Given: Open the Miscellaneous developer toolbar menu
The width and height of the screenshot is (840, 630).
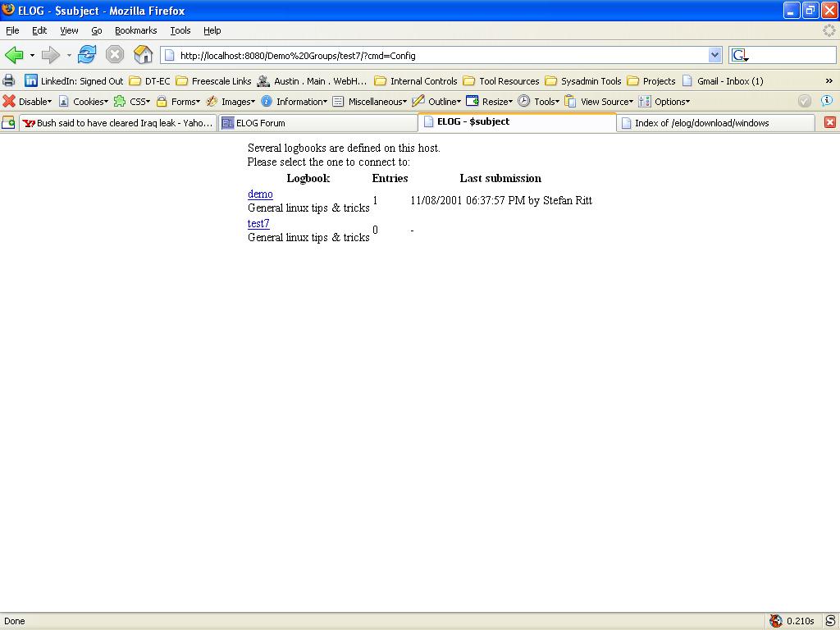Looking at the screenshot, I should point(369,101).
